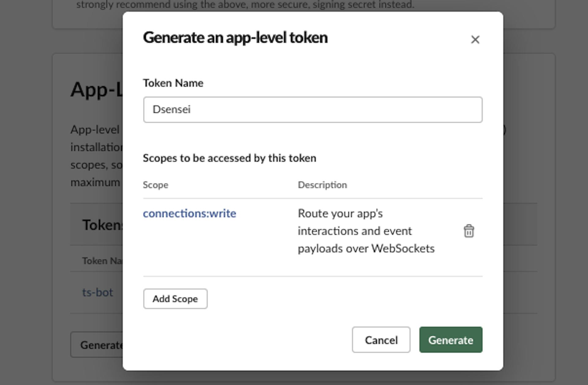
Task: Click the WebSockets scope description text
Action: (366, 231)
